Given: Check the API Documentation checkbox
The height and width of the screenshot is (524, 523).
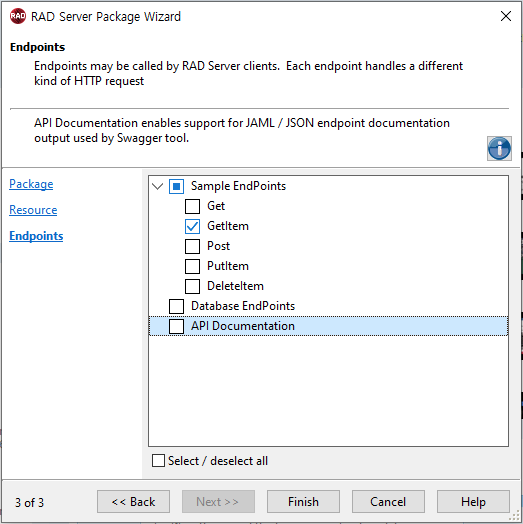Looking at the screenshot, I should coord(176,326).
